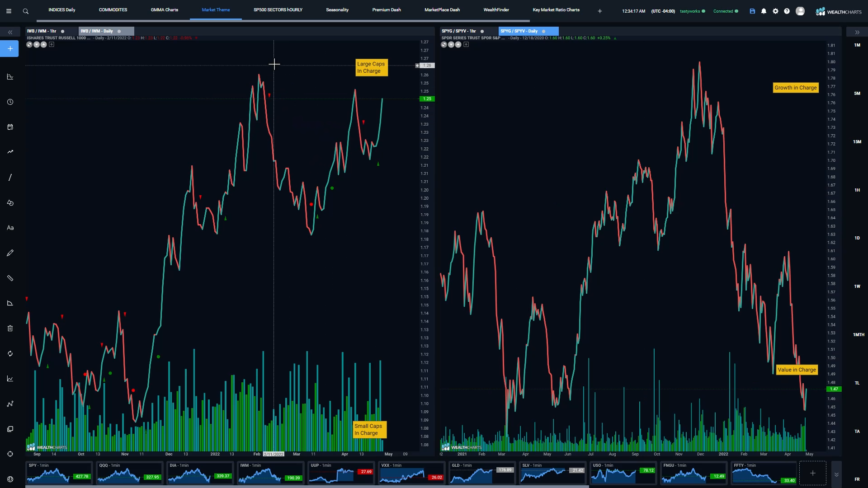Open the VXX 1min mini chart
The image size is (868, 488).
click(411, 473)
